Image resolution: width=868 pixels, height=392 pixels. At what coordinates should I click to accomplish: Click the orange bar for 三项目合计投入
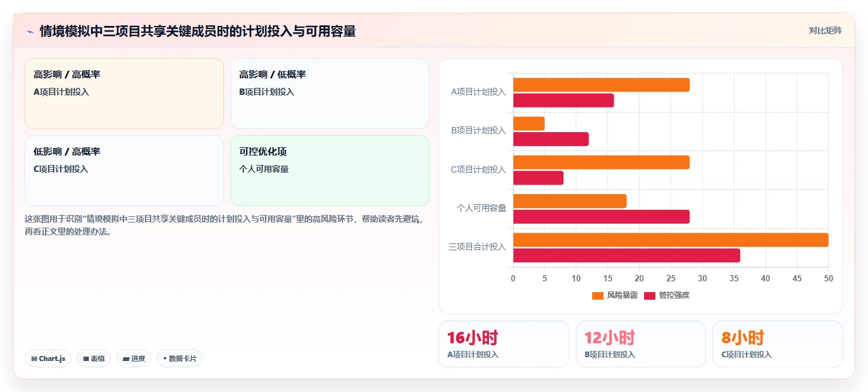(671, 240)
